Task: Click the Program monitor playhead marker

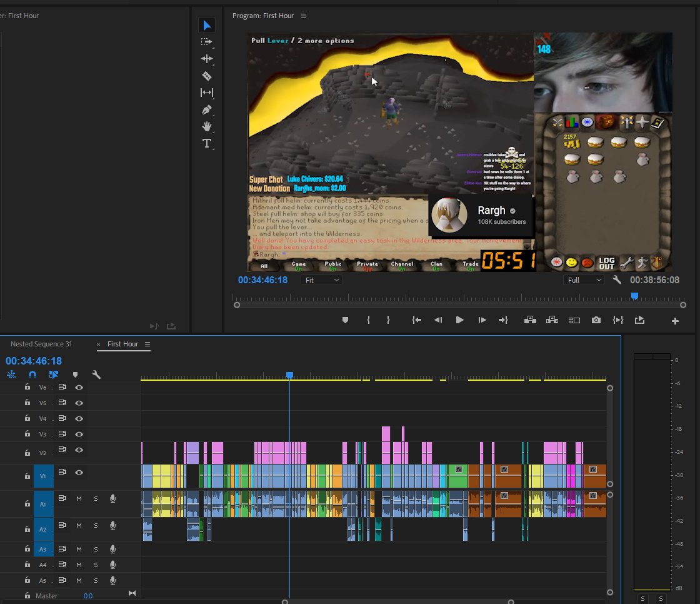Action: 634,296
